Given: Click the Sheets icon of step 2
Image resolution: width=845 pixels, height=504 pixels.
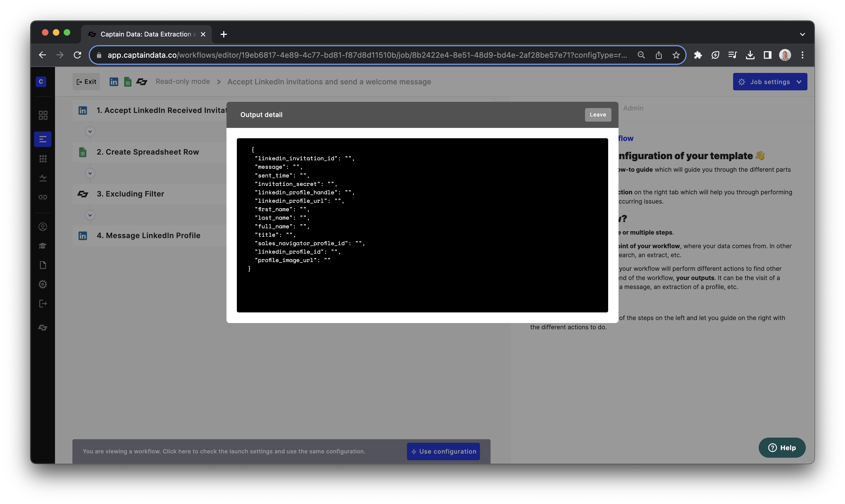Looking at the screenshot, I should pos(83,152).
